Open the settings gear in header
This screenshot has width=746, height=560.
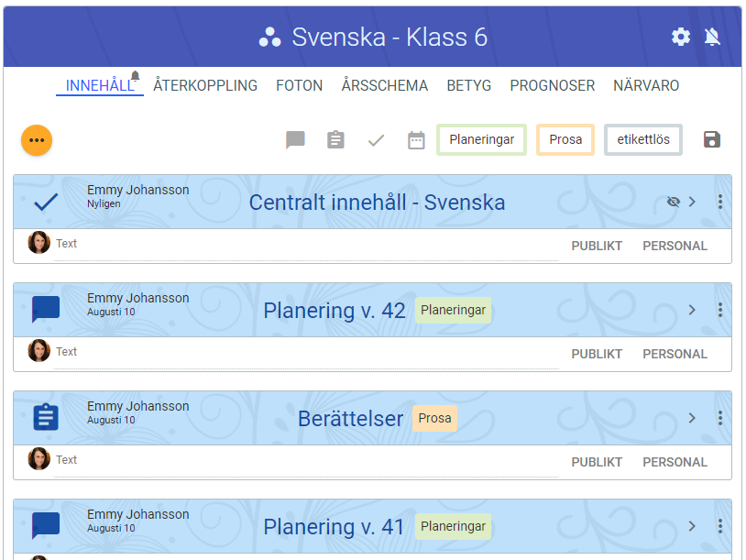tap(681, 37)
